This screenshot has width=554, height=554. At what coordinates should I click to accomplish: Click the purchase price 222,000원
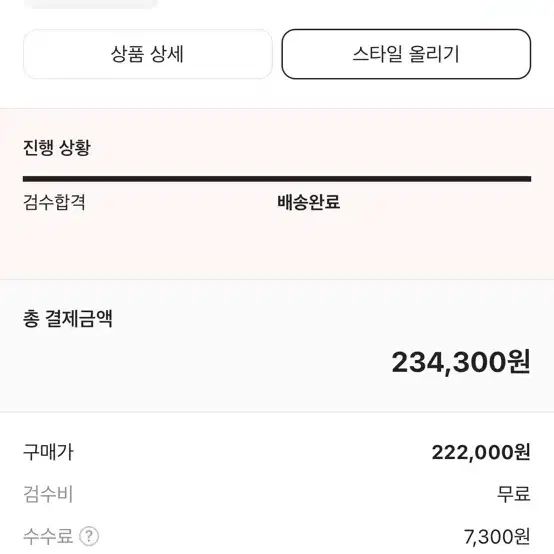click(481, 452)
